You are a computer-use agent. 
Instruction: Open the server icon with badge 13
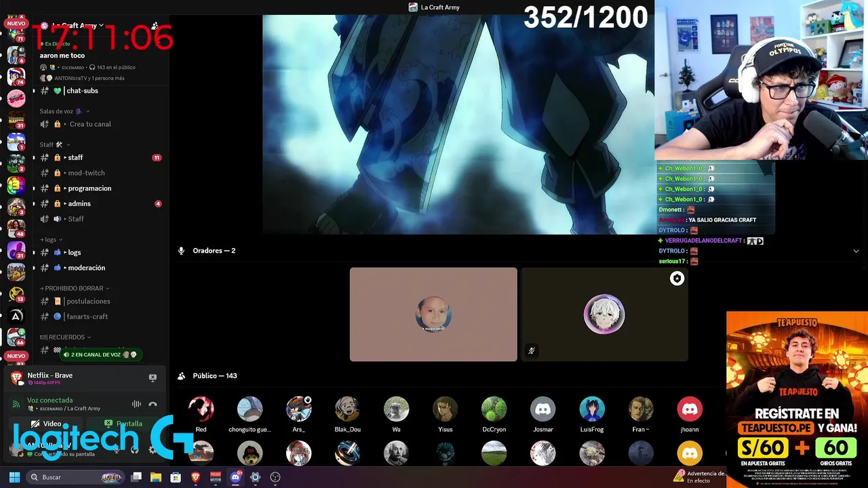(16, 293)
